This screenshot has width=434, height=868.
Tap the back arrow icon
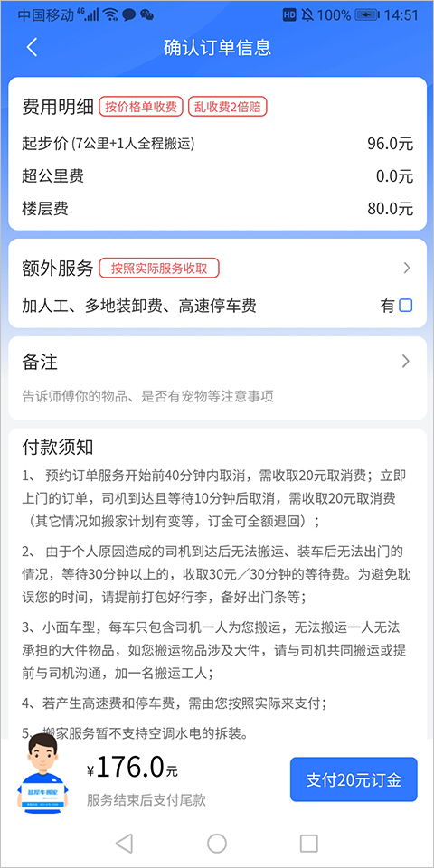32,47
